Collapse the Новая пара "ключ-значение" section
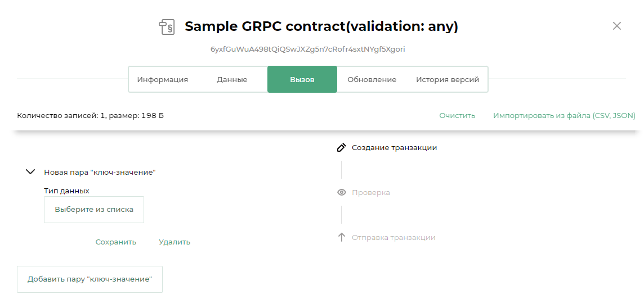 pos(31,172)
